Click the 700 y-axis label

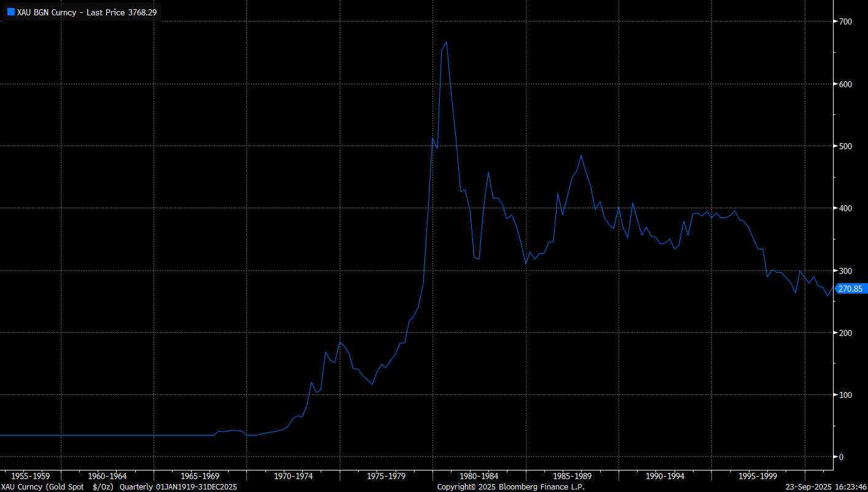(x=845, y=21)
